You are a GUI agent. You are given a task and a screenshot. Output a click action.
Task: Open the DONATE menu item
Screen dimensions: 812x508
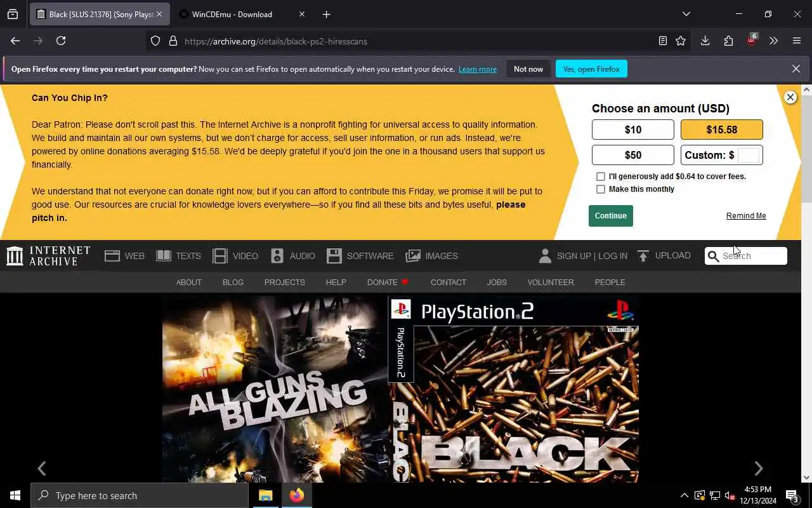[388, 283]
